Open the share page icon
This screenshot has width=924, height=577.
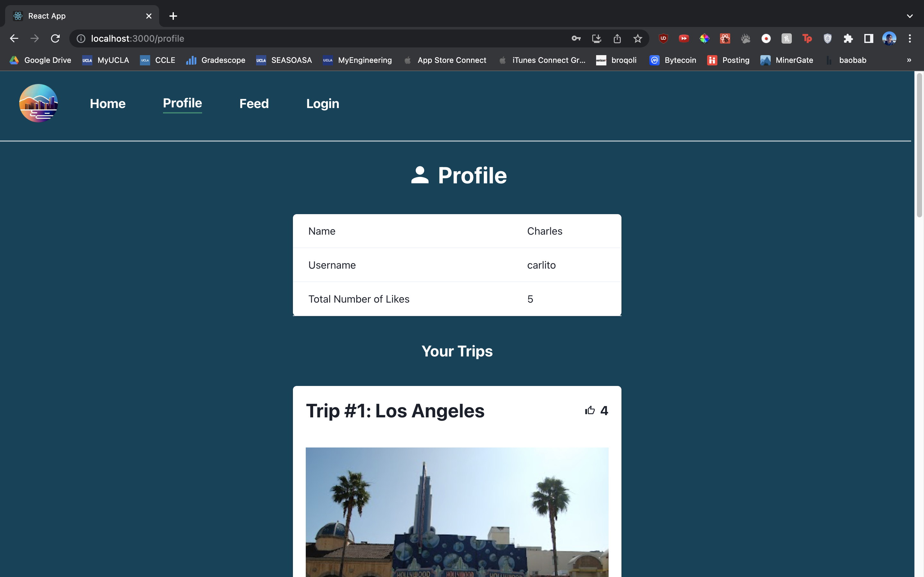[x=617, y=38]
